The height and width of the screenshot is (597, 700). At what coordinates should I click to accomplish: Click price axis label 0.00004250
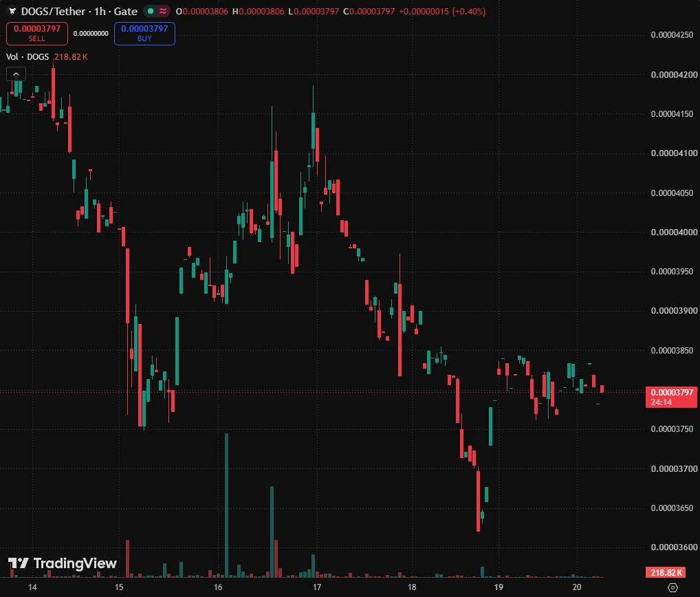tap(672, 35)
